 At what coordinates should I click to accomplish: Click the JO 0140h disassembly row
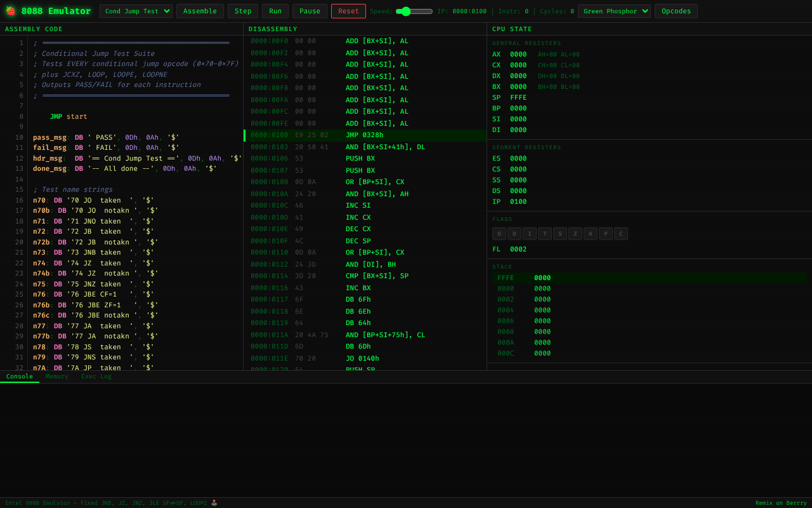tap(365, 358)
